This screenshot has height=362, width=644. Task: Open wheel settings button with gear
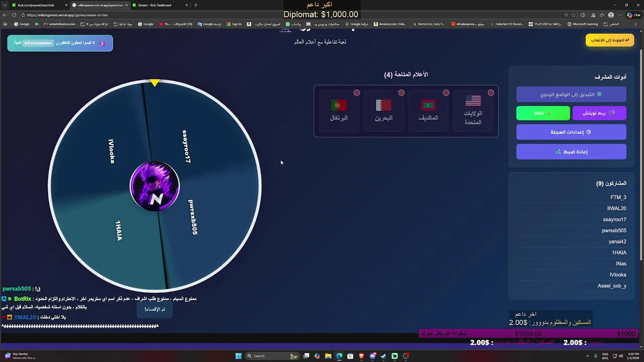coord(571,132)
